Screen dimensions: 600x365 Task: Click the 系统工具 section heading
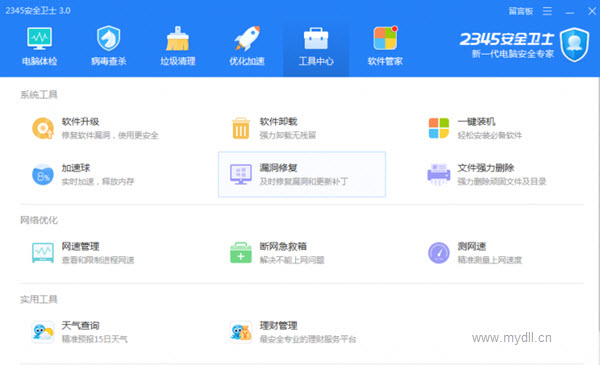(39, 95)
